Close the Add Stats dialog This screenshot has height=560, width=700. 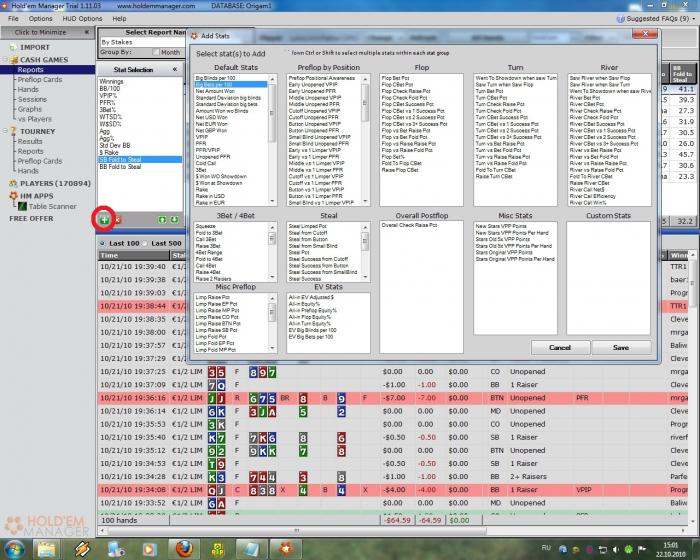click(x=645, y=34)
